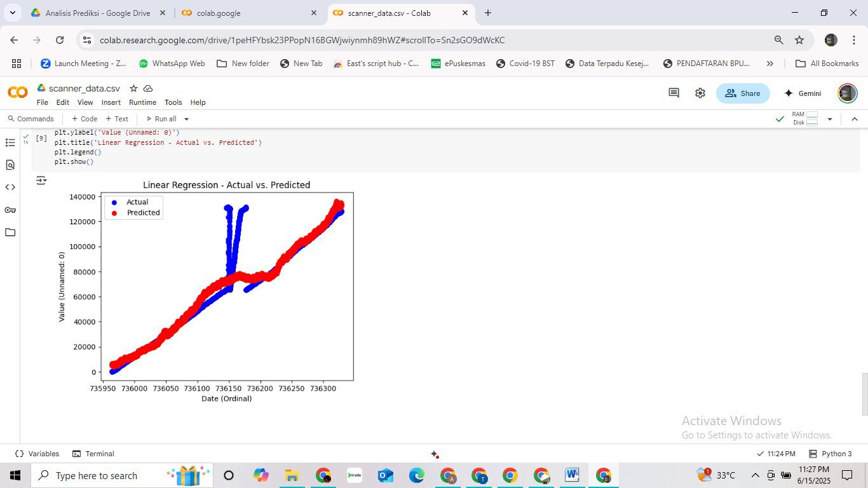Screen dimensions: 868x488
Task: Bookmark this page with the star icon
Action: point(799,40)
